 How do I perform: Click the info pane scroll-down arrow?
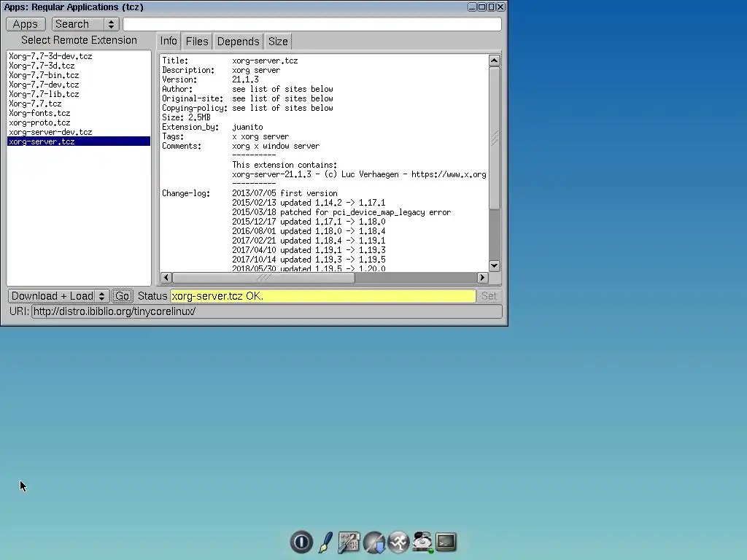495,265
